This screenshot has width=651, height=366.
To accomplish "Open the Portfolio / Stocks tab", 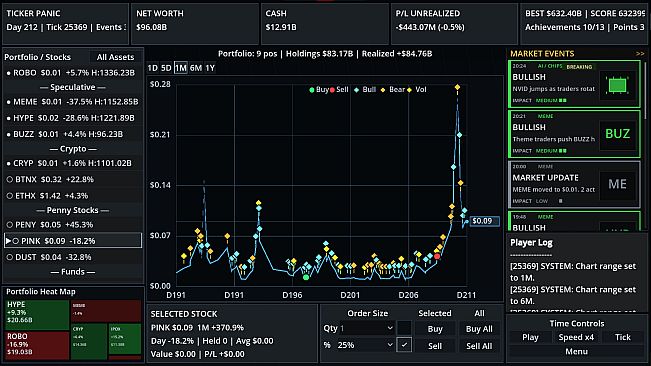I will [x=38, y=57].
